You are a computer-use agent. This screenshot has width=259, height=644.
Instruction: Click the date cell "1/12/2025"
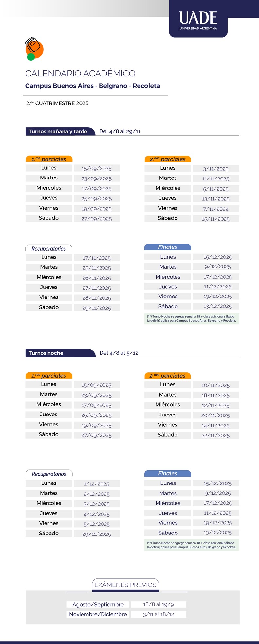pyautogui.click(x=97, y=484)
